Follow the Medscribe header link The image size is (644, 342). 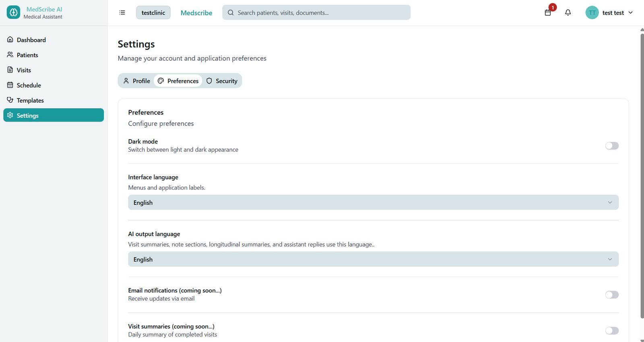[x=196, y=13]
